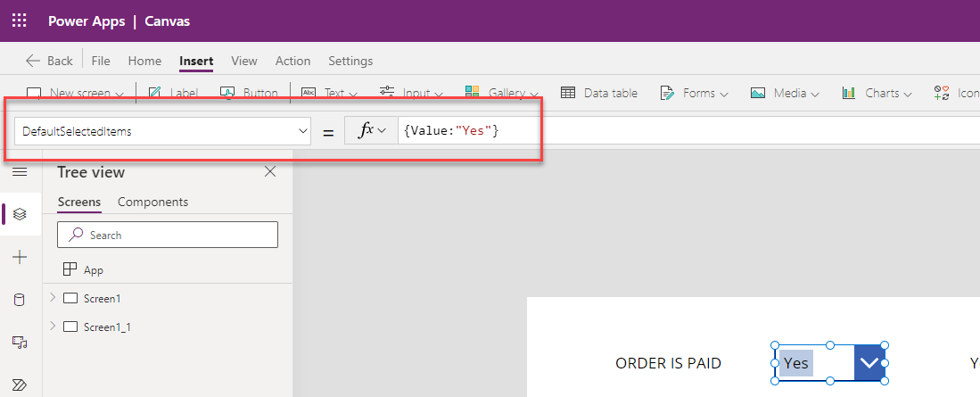Click the Tree view layers icon in sidebar
The image size is (980, 397).
coord(20,214)
